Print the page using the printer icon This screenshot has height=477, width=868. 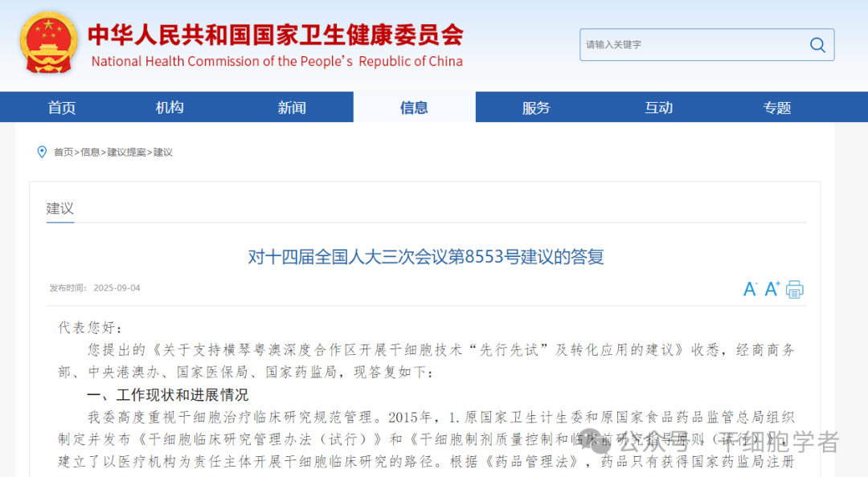pyautogui.click(x=795, y=290)
